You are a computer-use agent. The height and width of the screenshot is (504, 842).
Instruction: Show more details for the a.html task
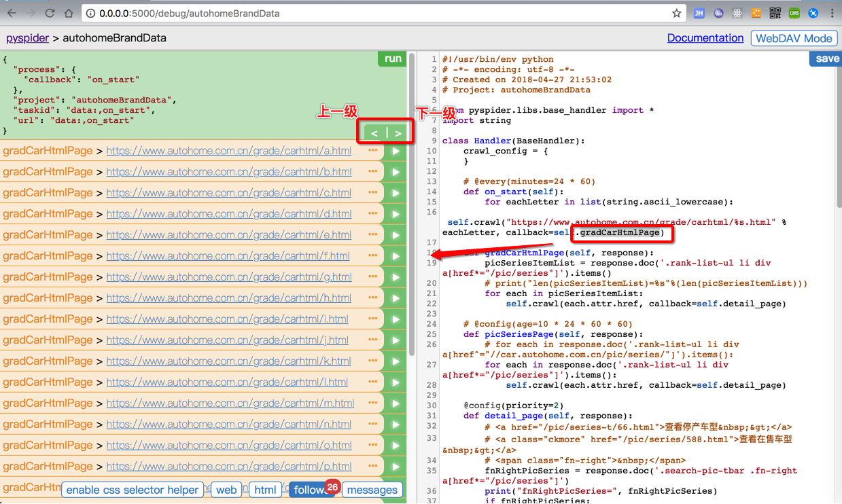pyautogui.click(x=373, y=151)
